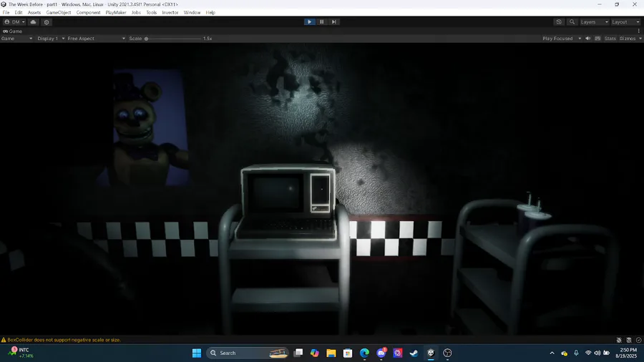Toggle Play mode button
Image resolution: width=644 pixels, height=362 pixels.
309,21
